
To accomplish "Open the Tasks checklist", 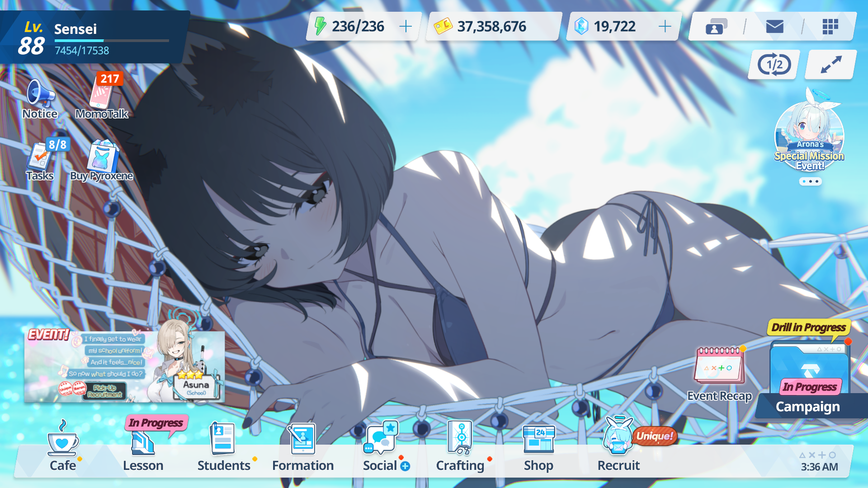I will pyautogui.click(x=40, y=160).
